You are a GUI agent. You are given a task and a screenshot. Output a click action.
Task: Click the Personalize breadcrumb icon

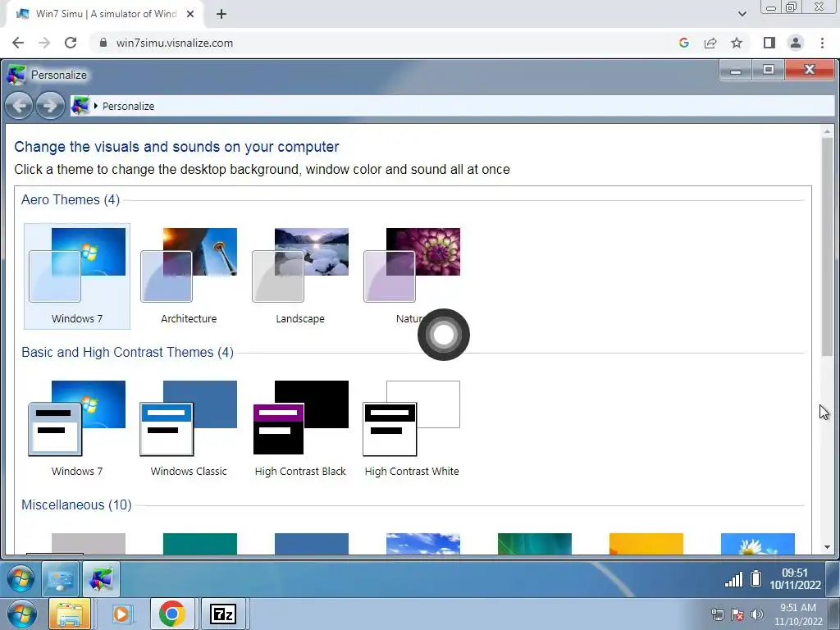(x=80, y=106)
